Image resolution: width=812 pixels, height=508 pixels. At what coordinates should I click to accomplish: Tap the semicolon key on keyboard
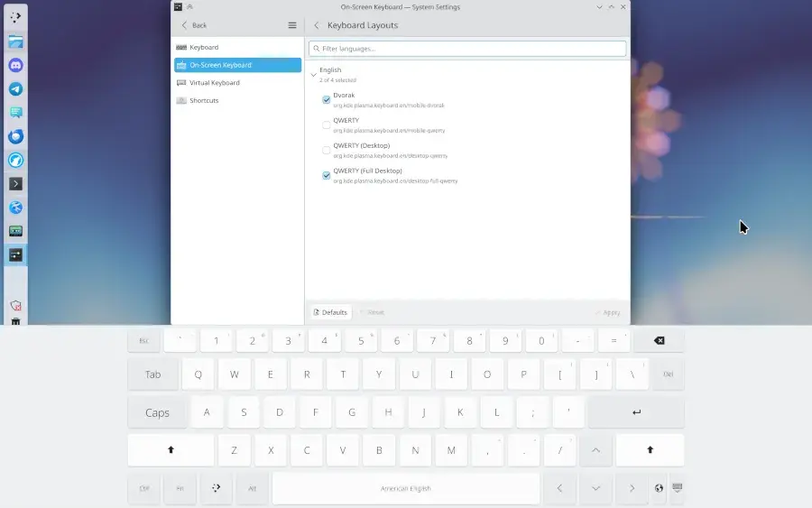tap(532, 412)
